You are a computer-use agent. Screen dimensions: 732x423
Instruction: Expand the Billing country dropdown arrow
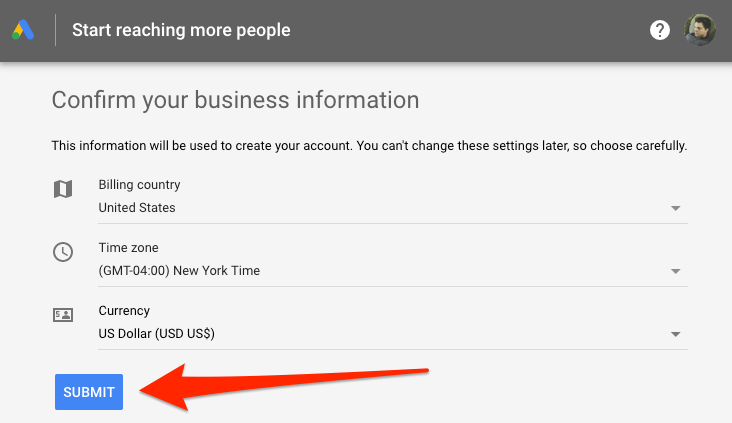coord(676,209)
